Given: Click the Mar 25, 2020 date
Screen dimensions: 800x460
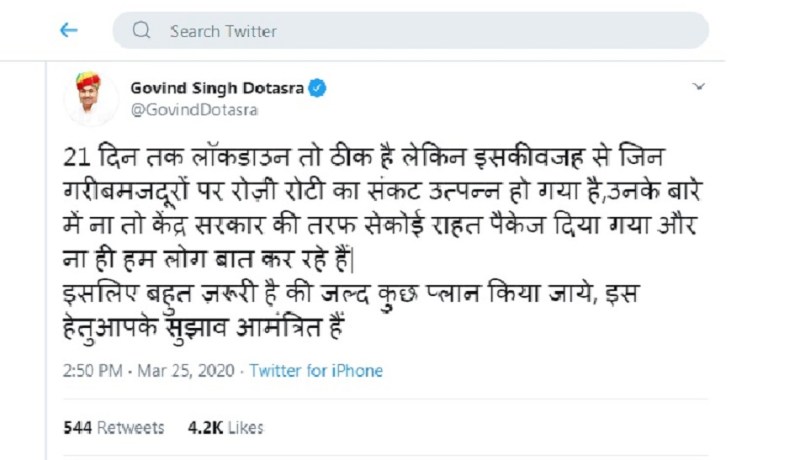Looking at the screenshot, I should 187,371.
